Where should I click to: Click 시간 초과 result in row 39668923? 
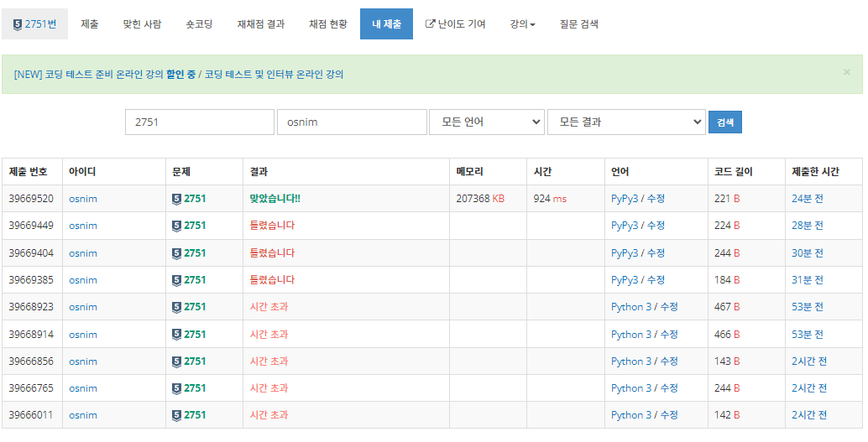tap(269, 306)
